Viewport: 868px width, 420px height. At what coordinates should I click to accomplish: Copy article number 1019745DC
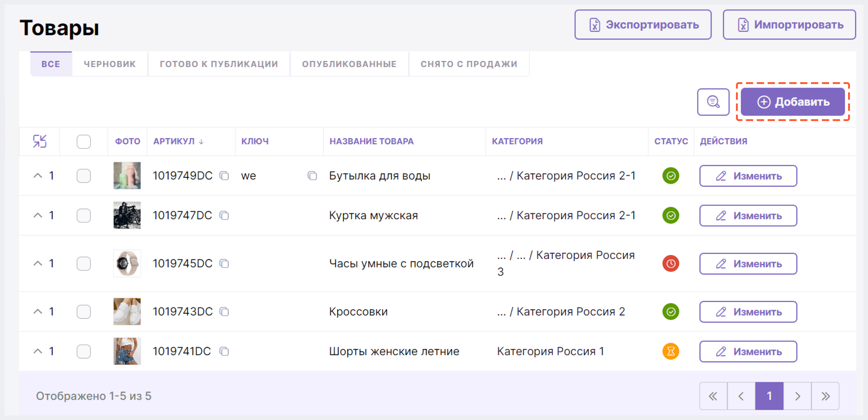(224, 263)
